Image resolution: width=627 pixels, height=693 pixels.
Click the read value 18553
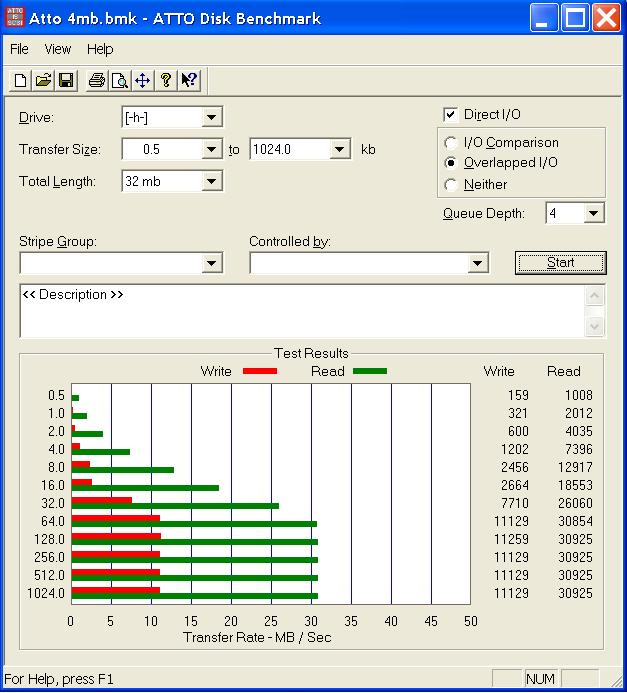tap(575, 485)
